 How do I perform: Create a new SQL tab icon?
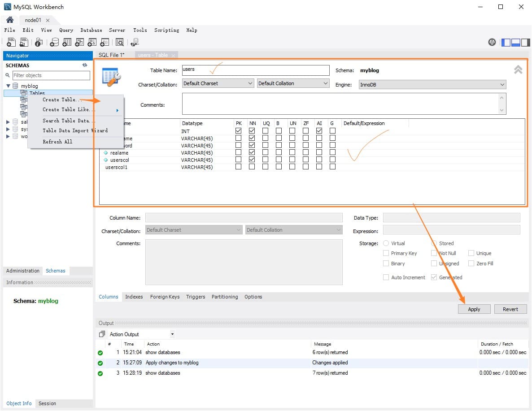point(11,42)
